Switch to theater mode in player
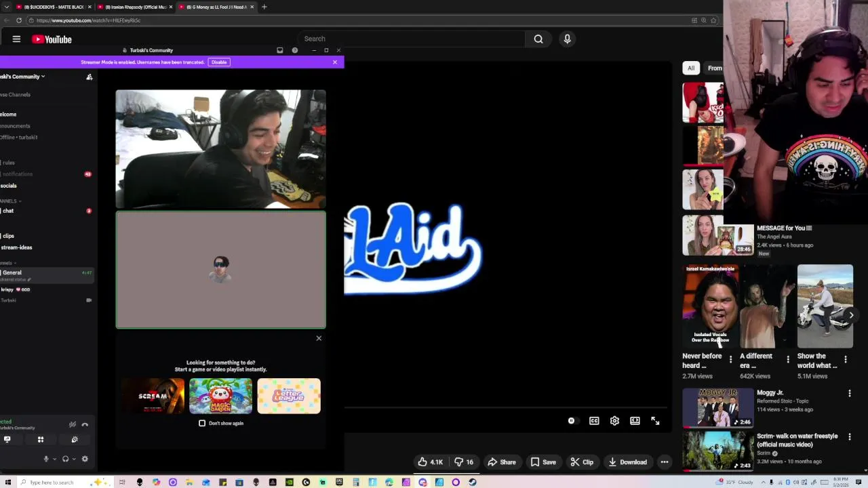 (635, 421)
